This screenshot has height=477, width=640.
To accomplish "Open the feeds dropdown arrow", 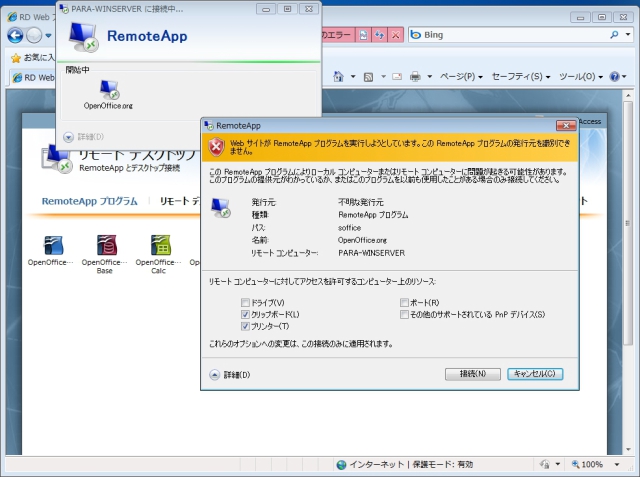I will 383,76.
